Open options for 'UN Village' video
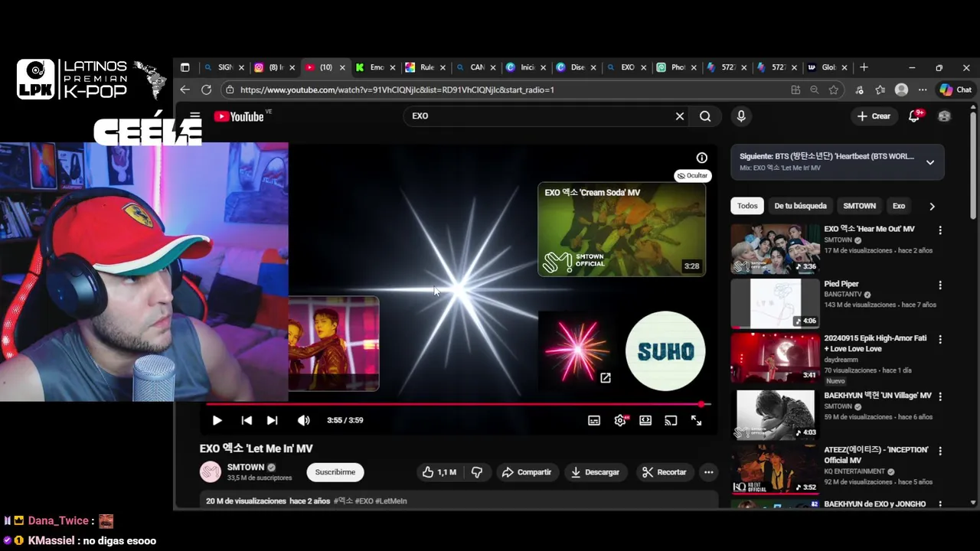This screenshot has width=980, height=551. (x=940, y=396)
